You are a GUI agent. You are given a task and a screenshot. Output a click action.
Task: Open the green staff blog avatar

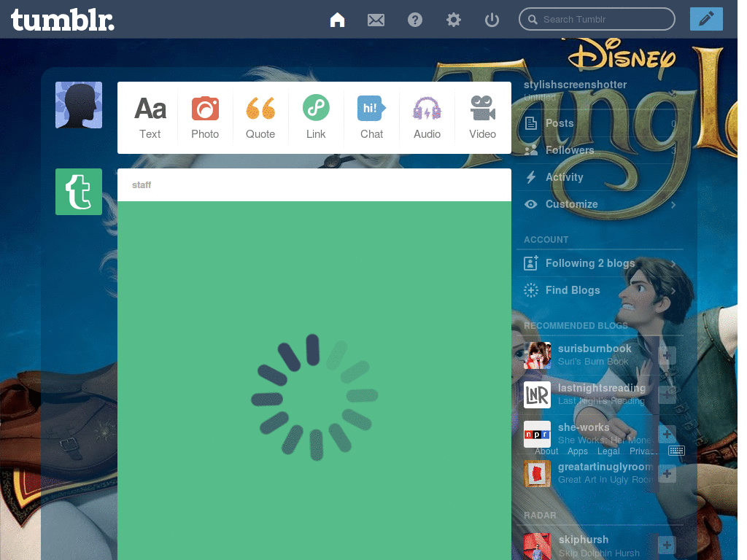tap(79, 192)
